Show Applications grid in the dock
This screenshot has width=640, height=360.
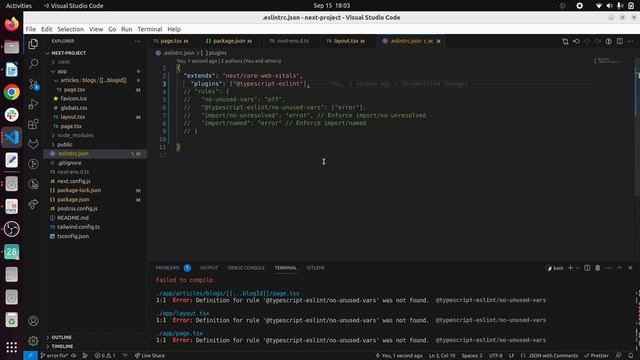click(x=11, y=347)
